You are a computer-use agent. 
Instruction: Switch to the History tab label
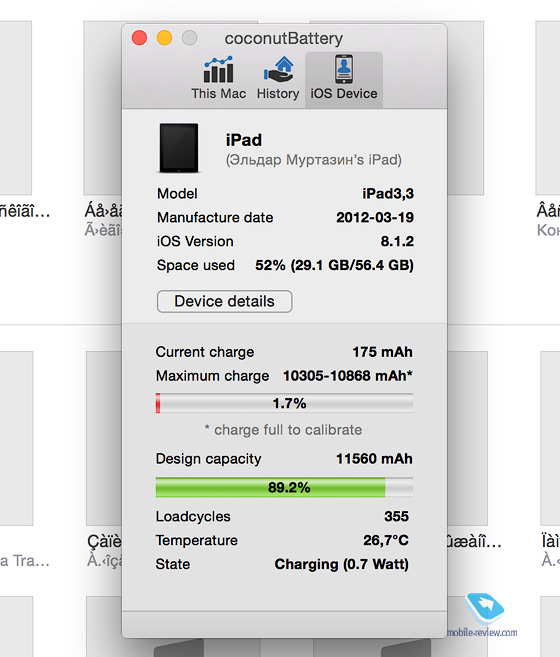coord(278,93)
